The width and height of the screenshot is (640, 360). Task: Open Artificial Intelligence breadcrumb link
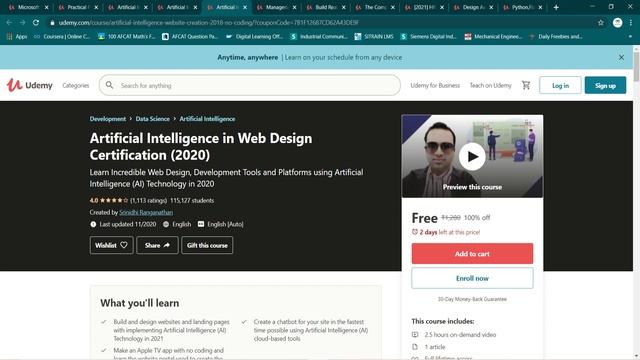click(x=207, y=119)
